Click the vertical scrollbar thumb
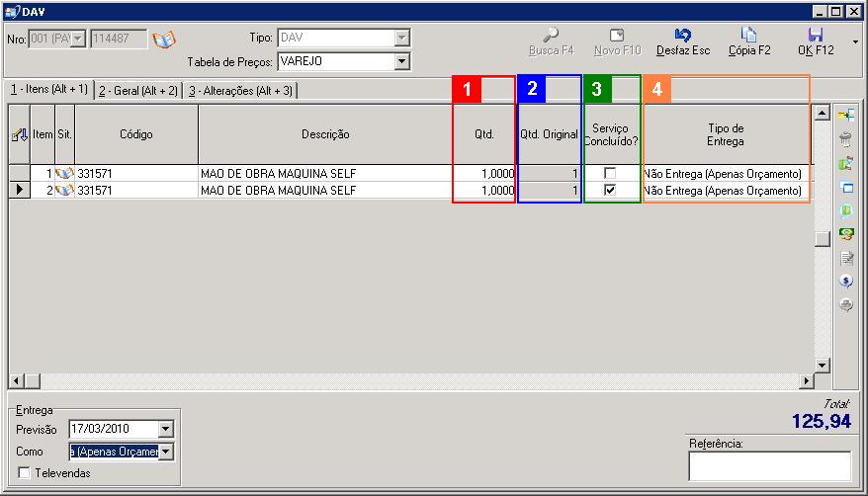Screen dimensions: 868x496 823,239
